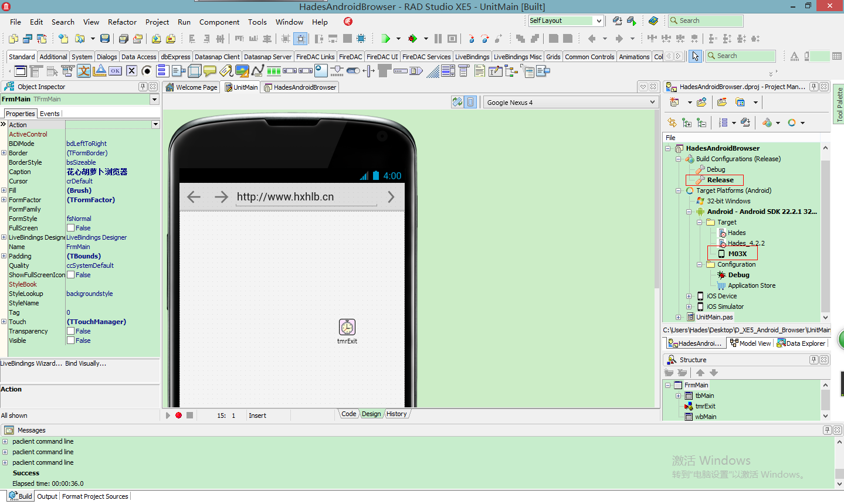844x504 pixels.
Task: Toggle the Visible property checkbox
Action: (x=70, y=340)
